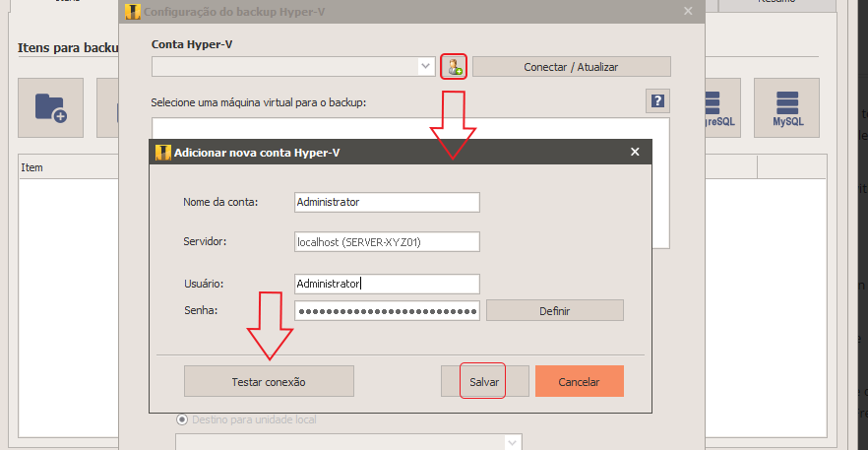Save the new Hyper-V account

[484, 381]
